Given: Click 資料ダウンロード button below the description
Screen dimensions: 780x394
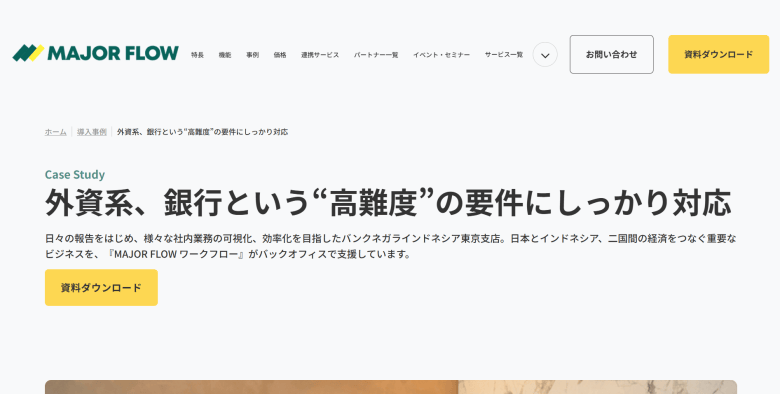Looking at the screenshot, I should point(101,288).
